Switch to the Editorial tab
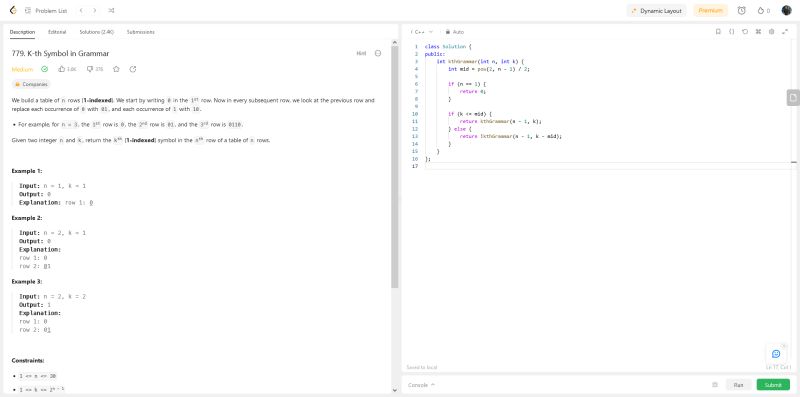Screen dimensions: 800x397 pyautogui.click(x=57, y=32)
